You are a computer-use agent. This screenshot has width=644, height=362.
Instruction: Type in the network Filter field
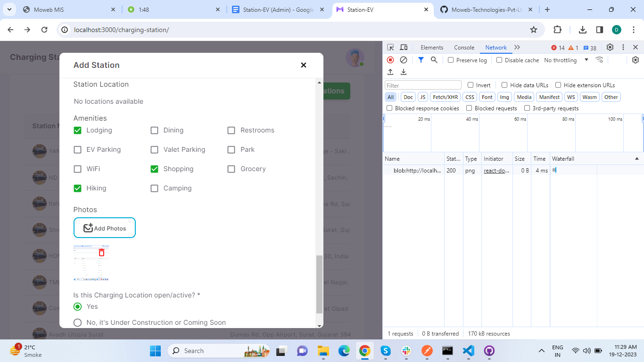[423, 85]
